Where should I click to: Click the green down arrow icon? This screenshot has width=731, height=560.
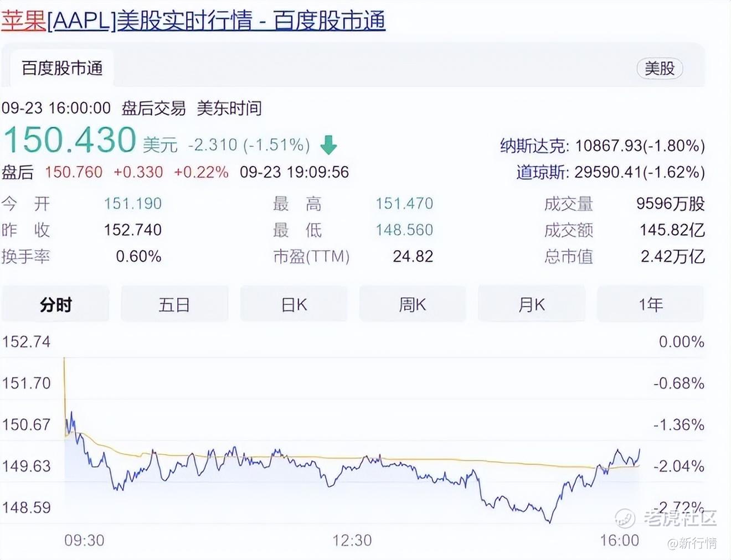[x=328, y=145]
